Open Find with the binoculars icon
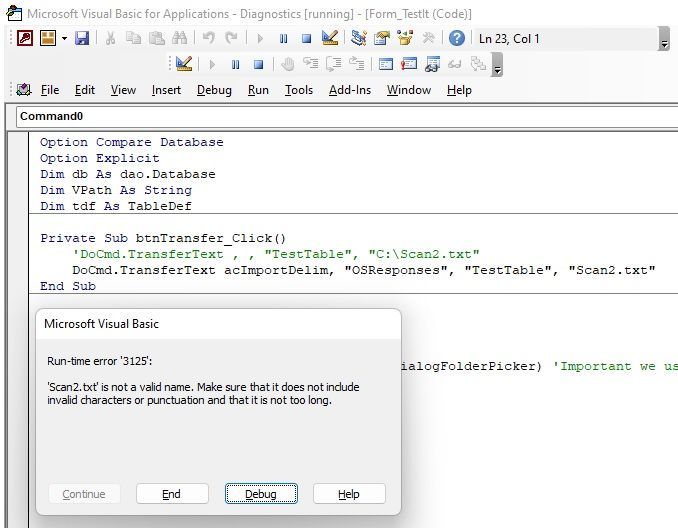This screenshot has height=528, width=678. tap(179, 38)
